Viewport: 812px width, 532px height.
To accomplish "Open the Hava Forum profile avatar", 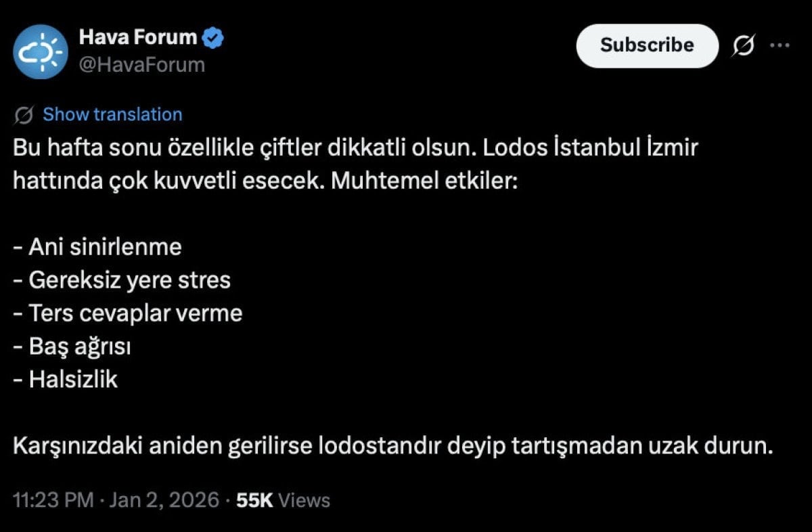I will coord(41,52).
